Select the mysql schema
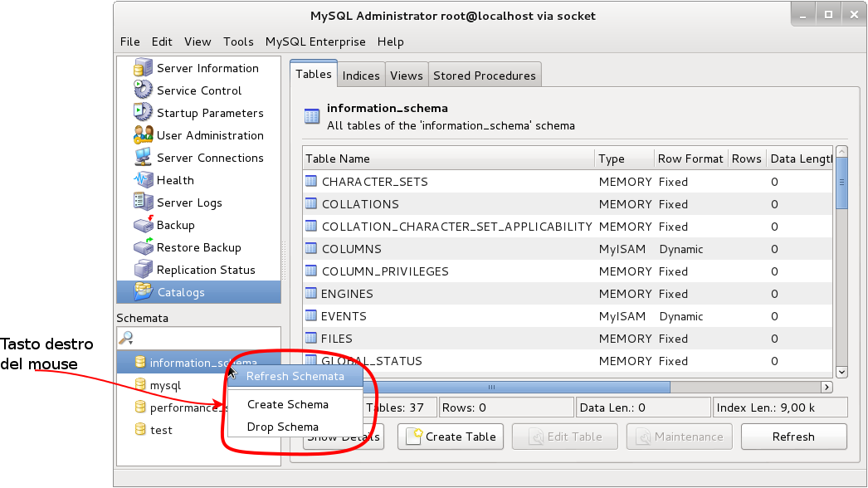868x488 pixels. (165, 386)
